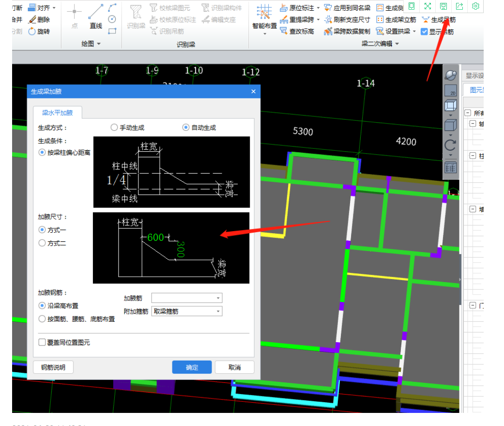Switch to the 2D view button
Image resolution: width=504 pixels, height=426 pixels.
(451, 91)
